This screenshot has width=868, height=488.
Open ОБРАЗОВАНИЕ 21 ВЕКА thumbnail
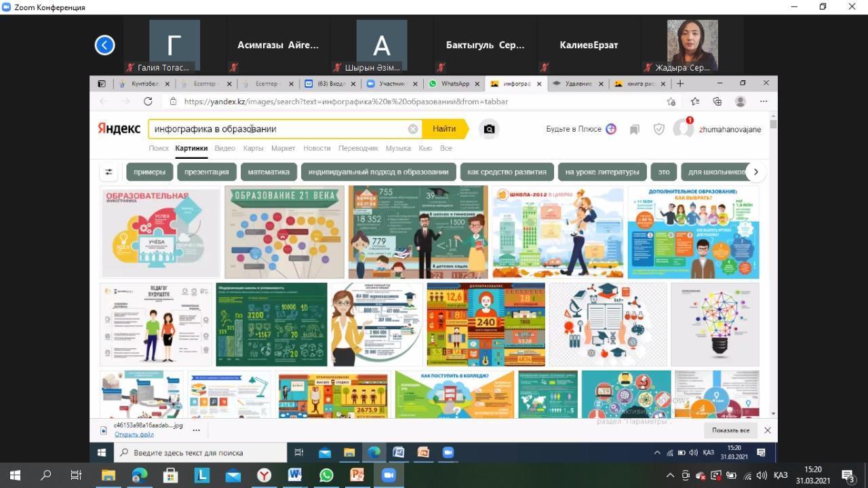click(x=284, y=232)
